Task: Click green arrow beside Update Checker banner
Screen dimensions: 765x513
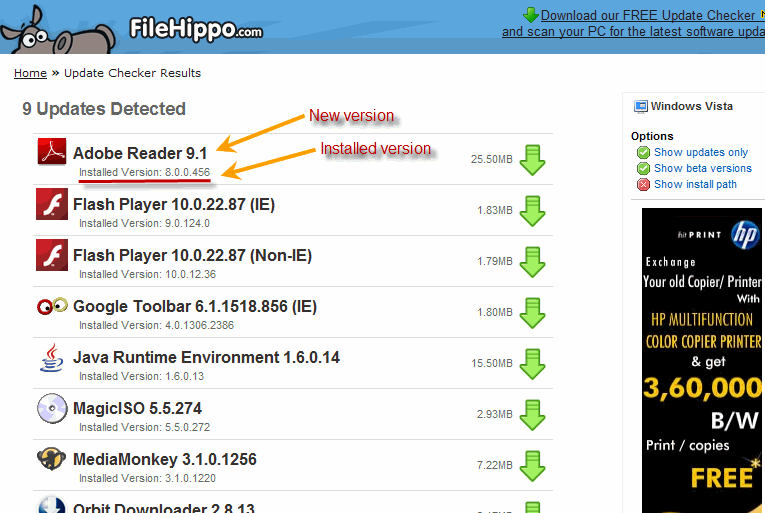Action: 530,15
